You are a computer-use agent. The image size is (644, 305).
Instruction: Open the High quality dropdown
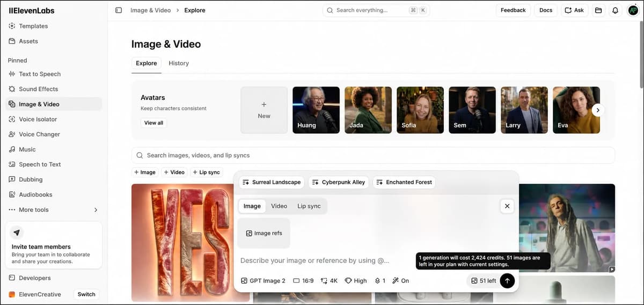tap(355, 281)
